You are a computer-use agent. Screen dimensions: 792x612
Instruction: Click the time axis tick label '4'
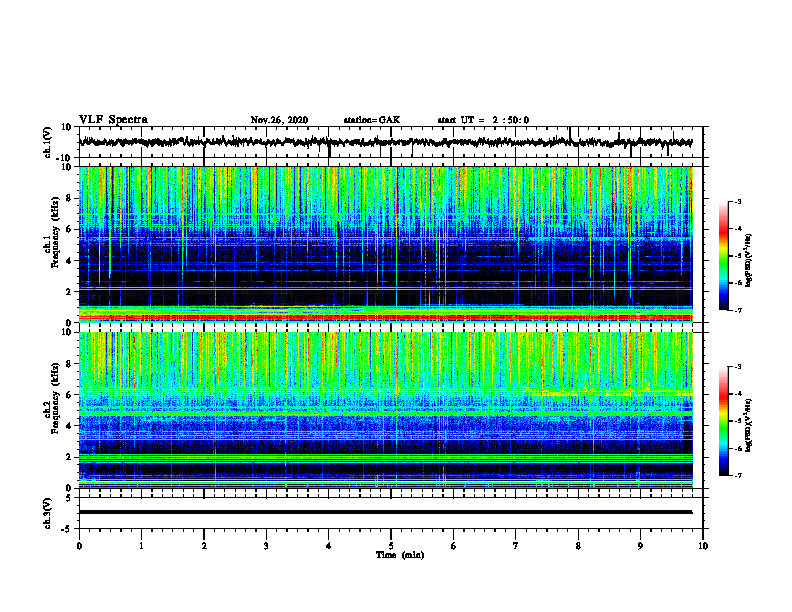[x=329, y=546]
